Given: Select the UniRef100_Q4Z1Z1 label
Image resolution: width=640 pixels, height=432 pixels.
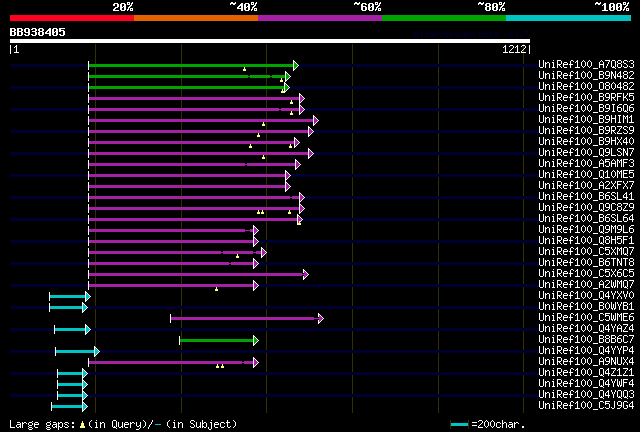Looking at the screenshot, I should 586,373.
